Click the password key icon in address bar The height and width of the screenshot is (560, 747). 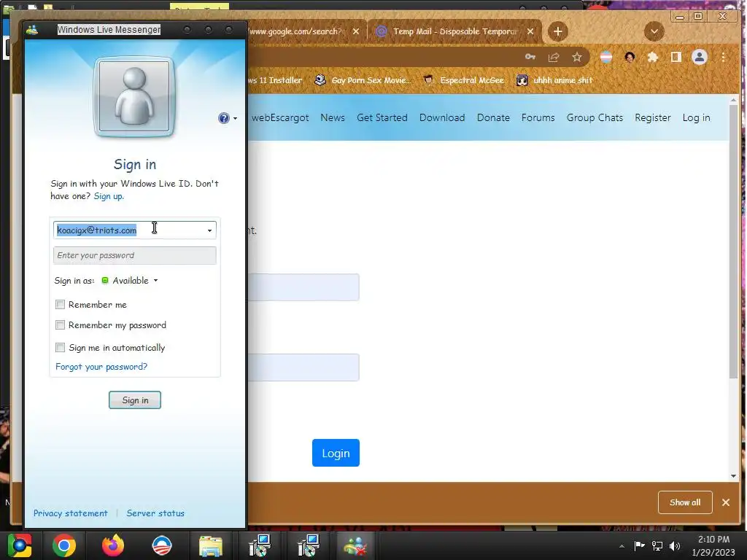click(x=530, y=57)
